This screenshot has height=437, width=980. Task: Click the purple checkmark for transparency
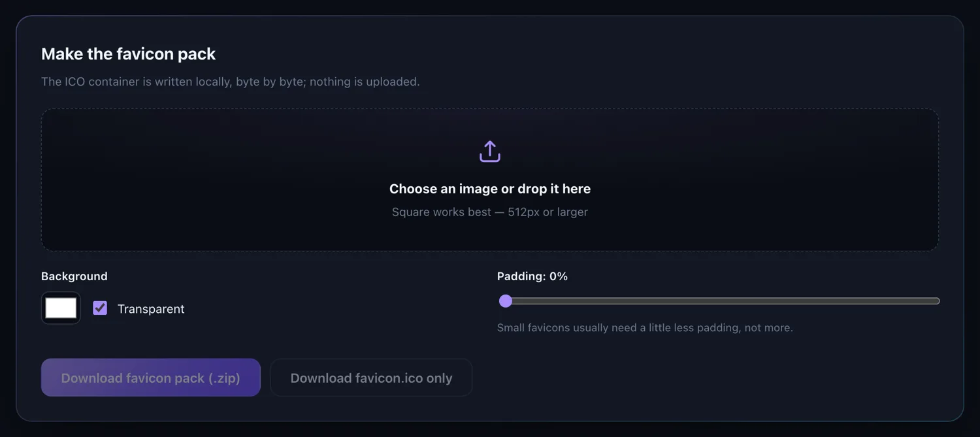click(100, 308)
